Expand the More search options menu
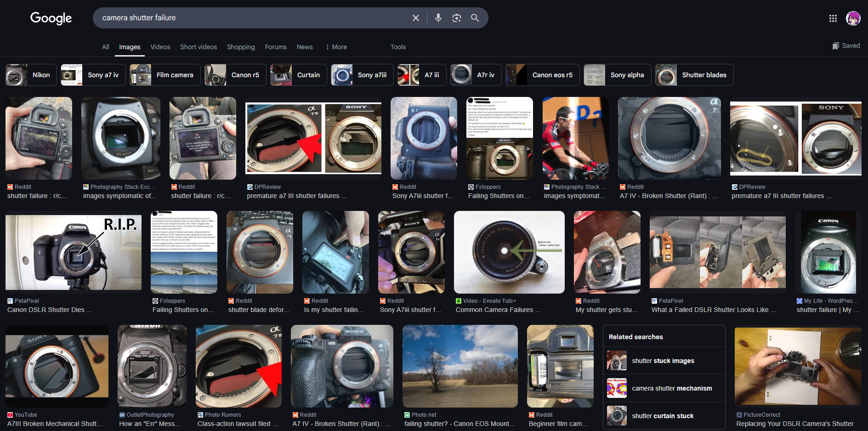 click(336, 47)
